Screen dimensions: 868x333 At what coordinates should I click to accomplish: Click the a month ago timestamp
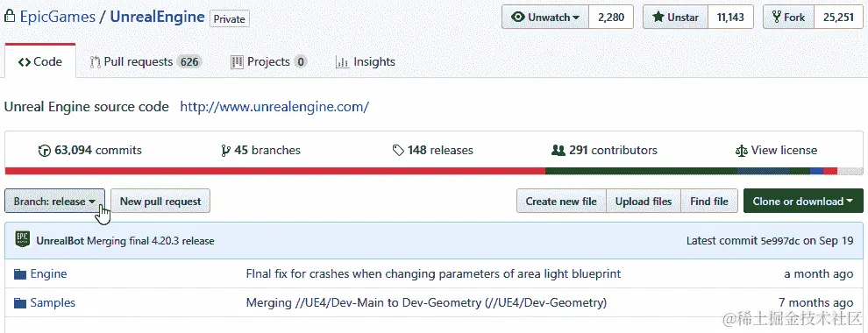(819, 273)
